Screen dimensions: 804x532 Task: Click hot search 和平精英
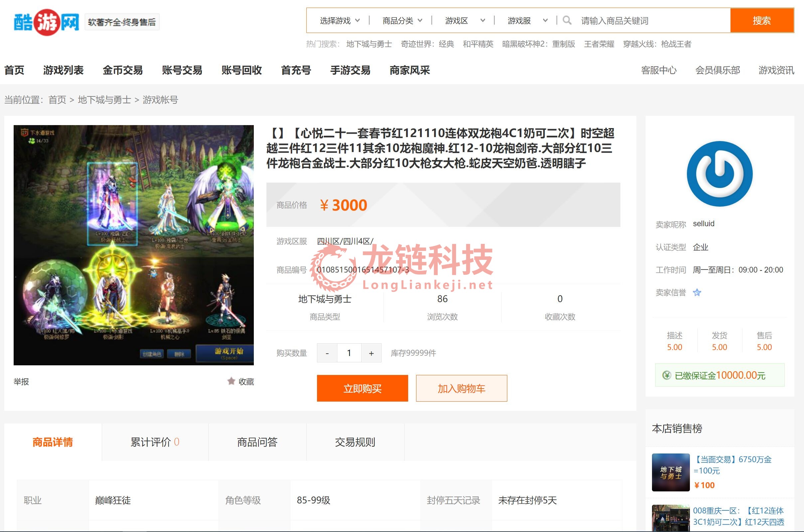(x=478, y=44)
